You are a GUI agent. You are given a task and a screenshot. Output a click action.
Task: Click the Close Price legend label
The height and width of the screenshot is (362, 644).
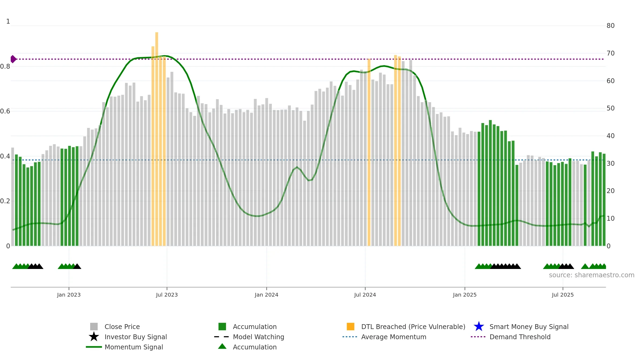coord(122,327)
